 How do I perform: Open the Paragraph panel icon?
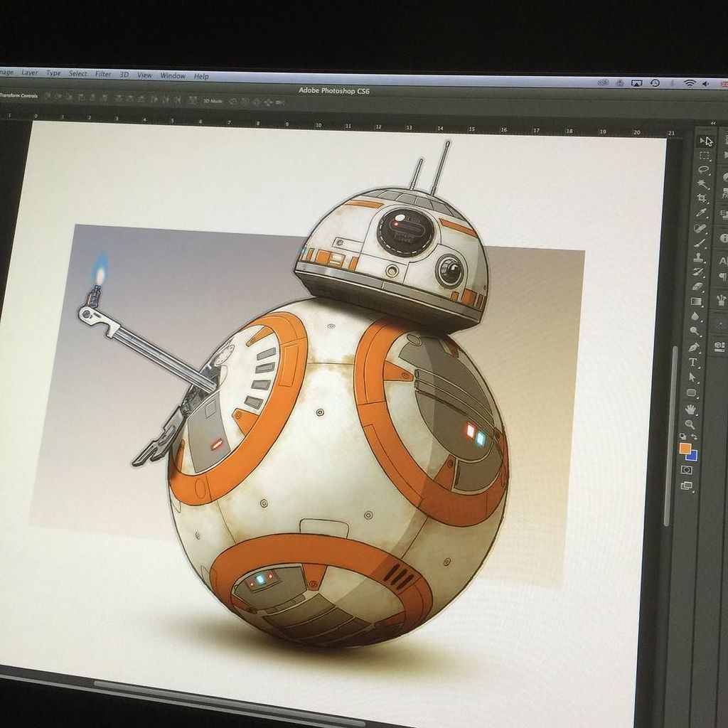[x=723, y=278]
